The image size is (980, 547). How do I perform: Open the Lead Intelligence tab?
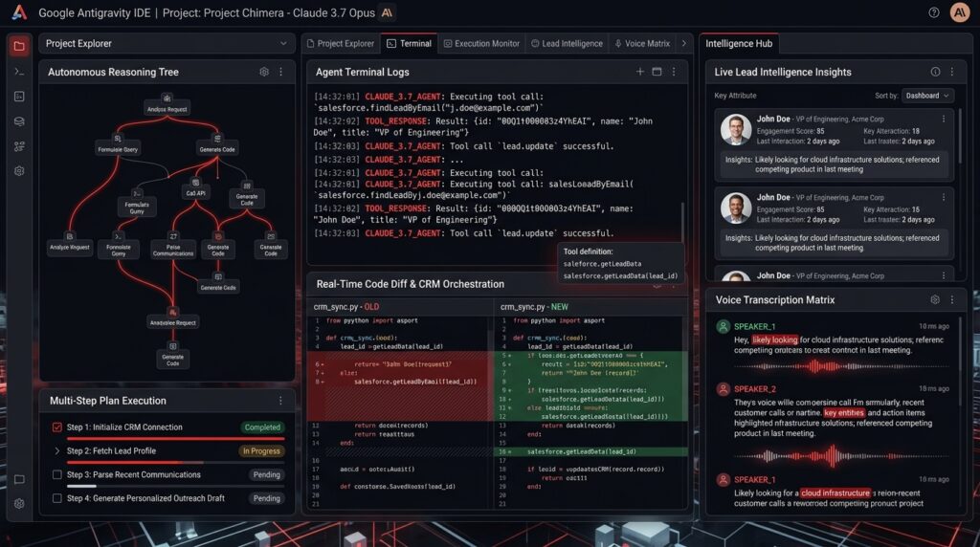click(567, 44)
